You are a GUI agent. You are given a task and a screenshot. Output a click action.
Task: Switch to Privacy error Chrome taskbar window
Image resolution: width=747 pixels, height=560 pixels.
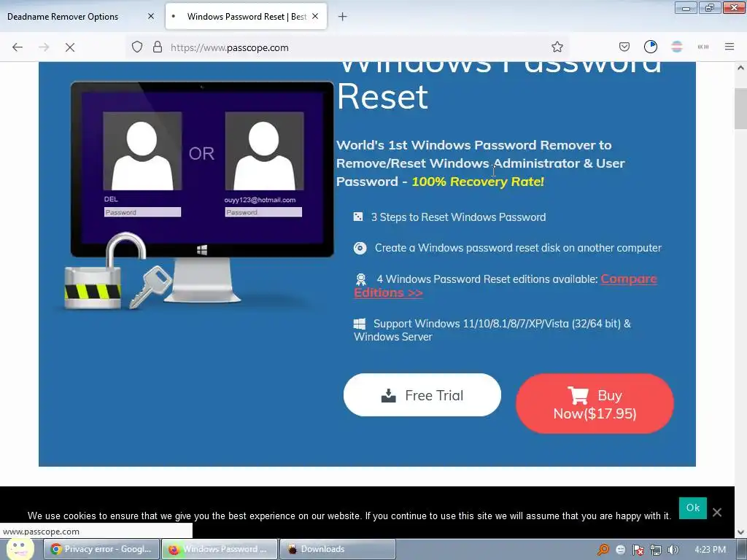[101, 549]
